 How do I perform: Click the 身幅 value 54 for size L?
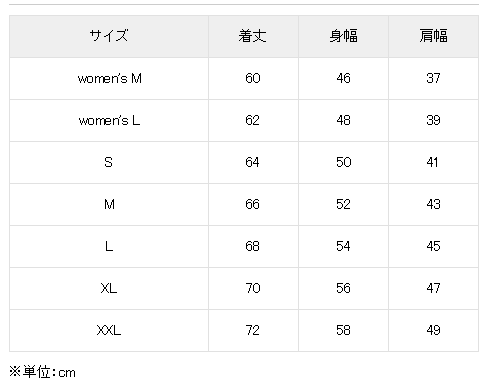[x=343, y=247]
